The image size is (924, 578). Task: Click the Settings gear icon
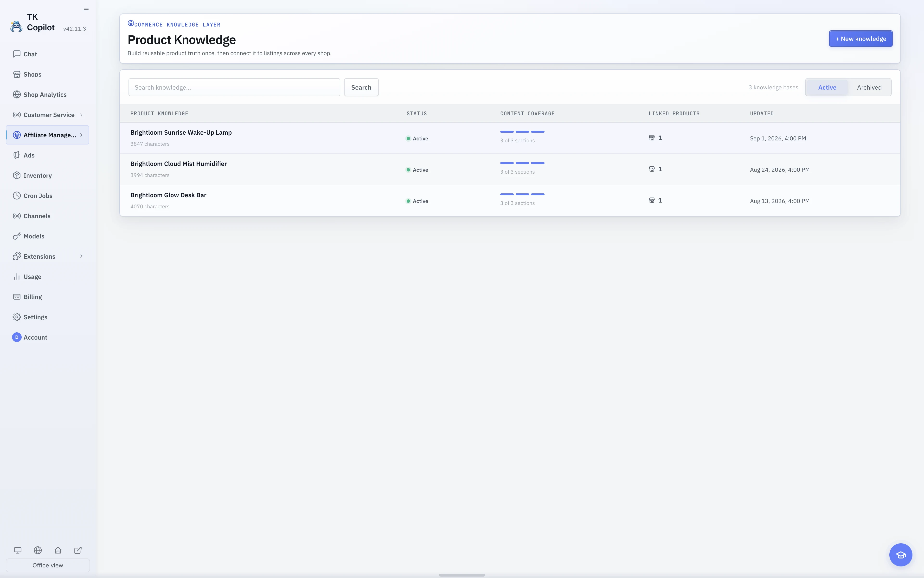tap(17, 317)
